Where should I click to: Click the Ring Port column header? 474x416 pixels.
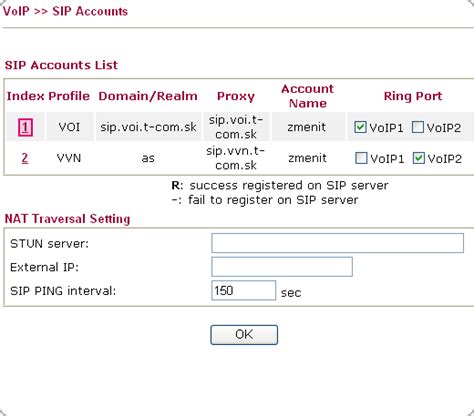[x=413, y=96]
